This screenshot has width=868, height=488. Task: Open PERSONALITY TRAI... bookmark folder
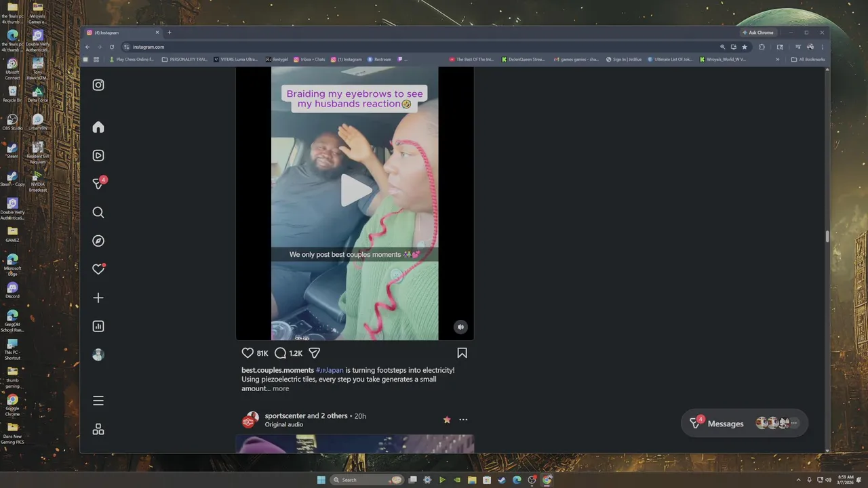click(185, 59)
